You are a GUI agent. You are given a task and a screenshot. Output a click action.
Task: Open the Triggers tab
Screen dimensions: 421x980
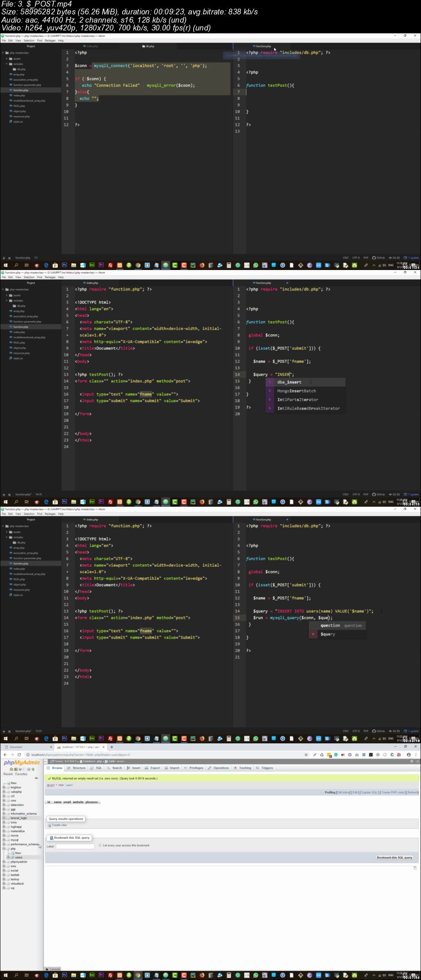pyautogui.click(x=264, y=768)
